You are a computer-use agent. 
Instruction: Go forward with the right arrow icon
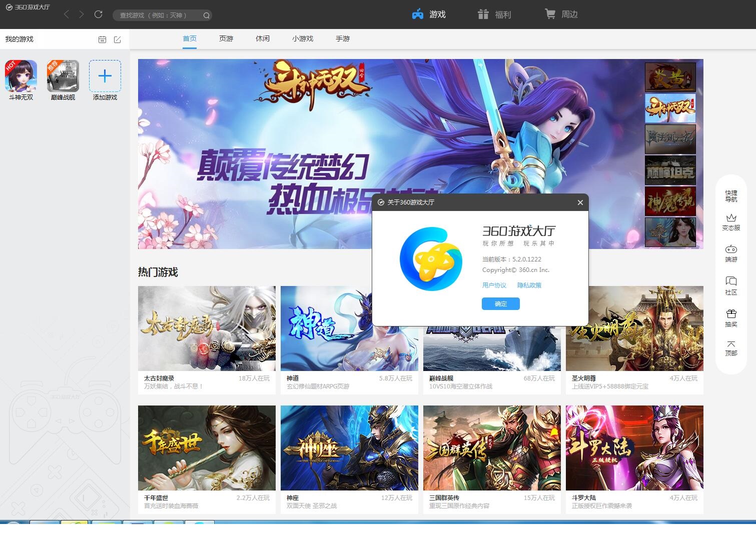[x=82, y=14]
